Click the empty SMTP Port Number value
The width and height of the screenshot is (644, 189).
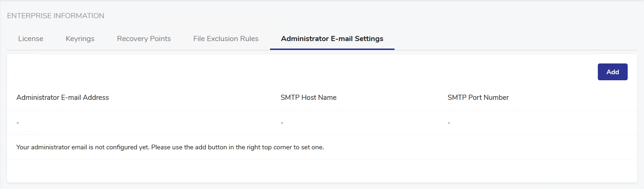point(449,123)
